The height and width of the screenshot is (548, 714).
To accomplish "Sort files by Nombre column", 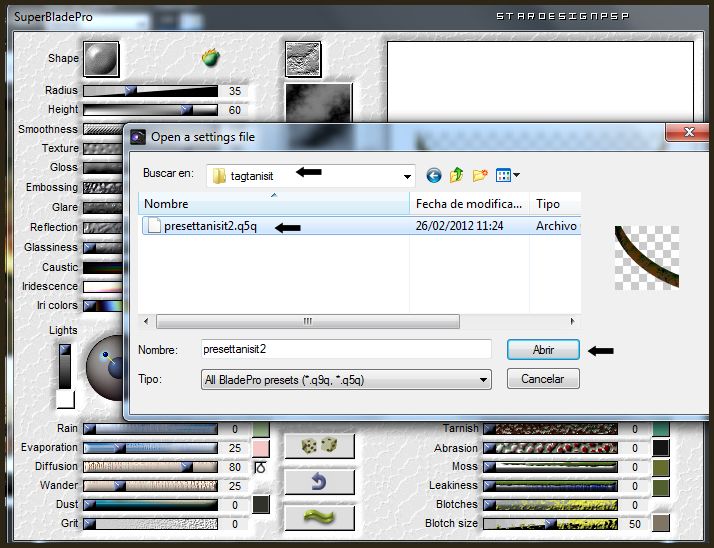I will pyautogui.click(x=274, y=204).
